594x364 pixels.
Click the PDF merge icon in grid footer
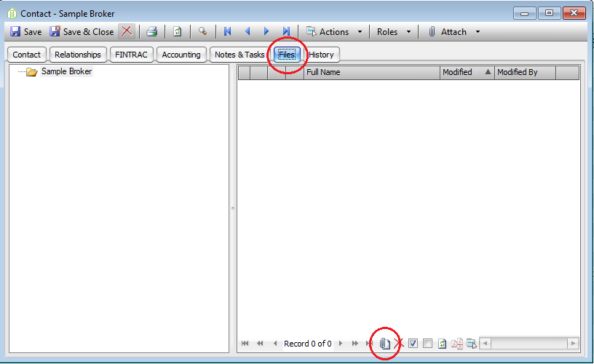point(457,344)
